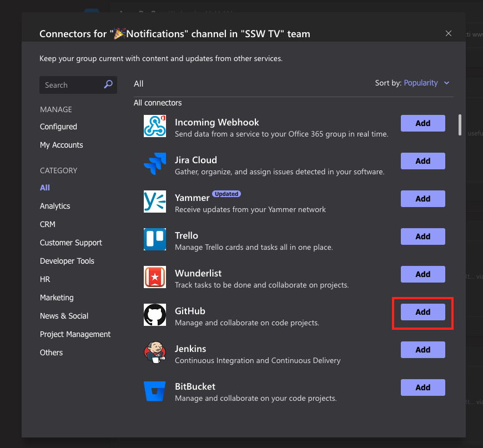The width and height of the screenshot is (483, 448).
Task: Click the Incoming Webhook connector icon
Action: [x=155, y=126]
